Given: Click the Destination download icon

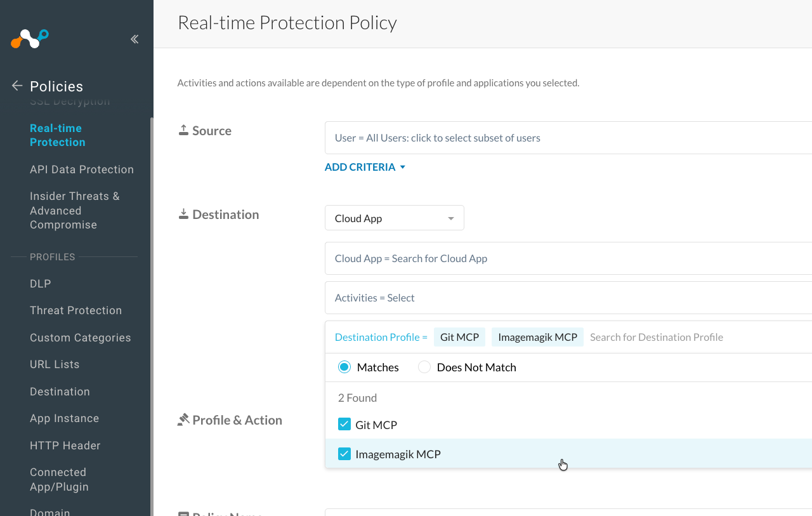Looking at the screenshot, I should [x=183, y=214].
